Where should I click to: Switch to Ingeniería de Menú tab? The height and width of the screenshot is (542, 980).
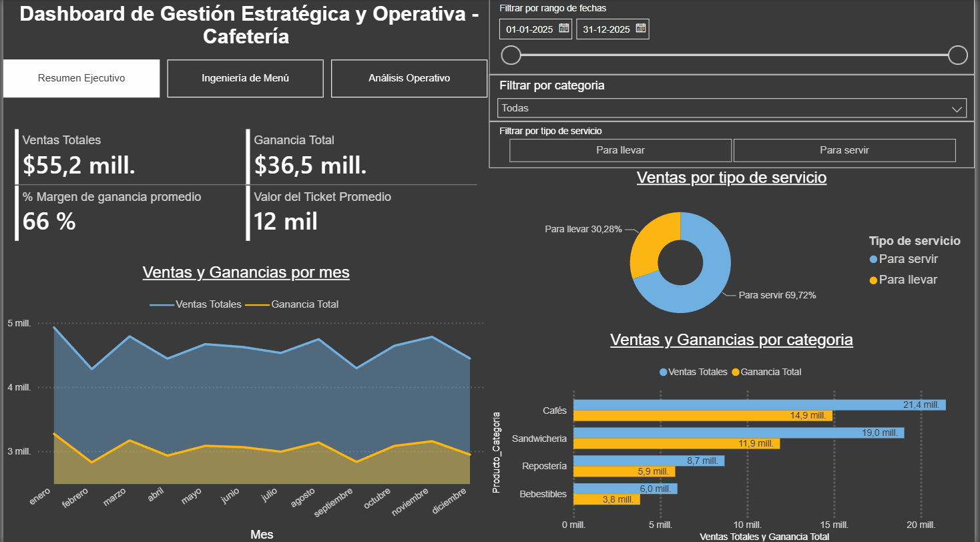246,78
